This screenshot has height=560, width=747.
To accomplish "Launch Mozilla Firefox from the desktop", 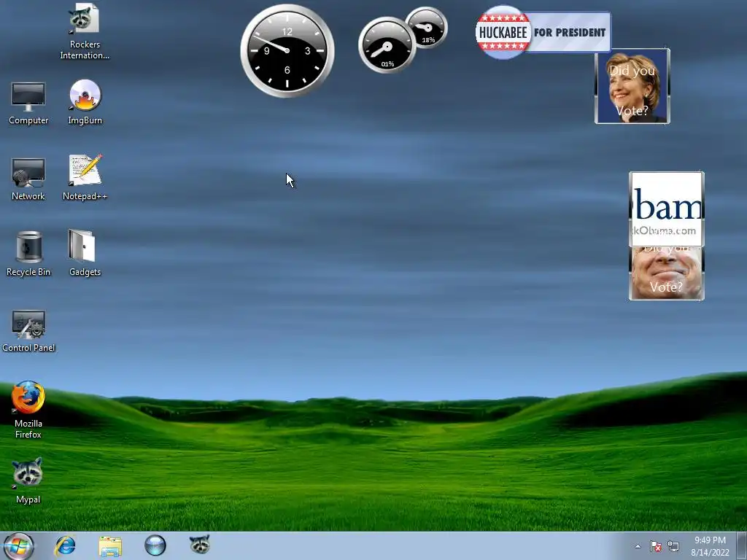I will 28,410.
